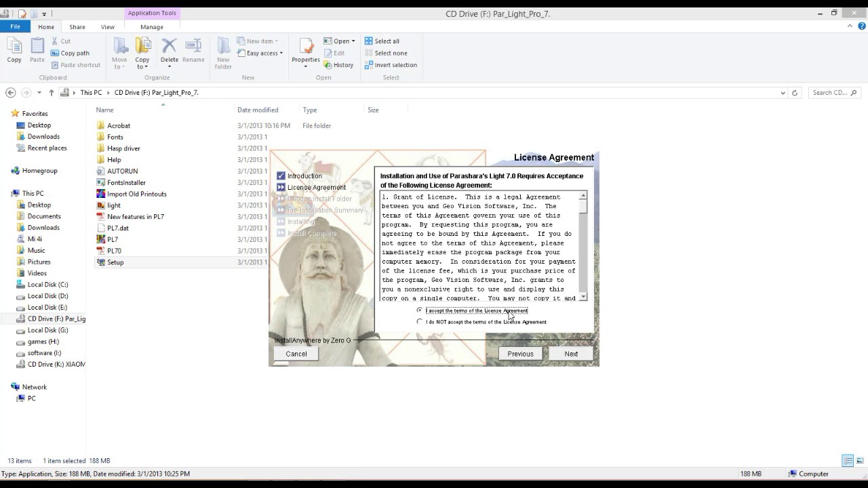Open the address bar history dropdown
This screenshot has height=488, width=868.
pos(783,93)
